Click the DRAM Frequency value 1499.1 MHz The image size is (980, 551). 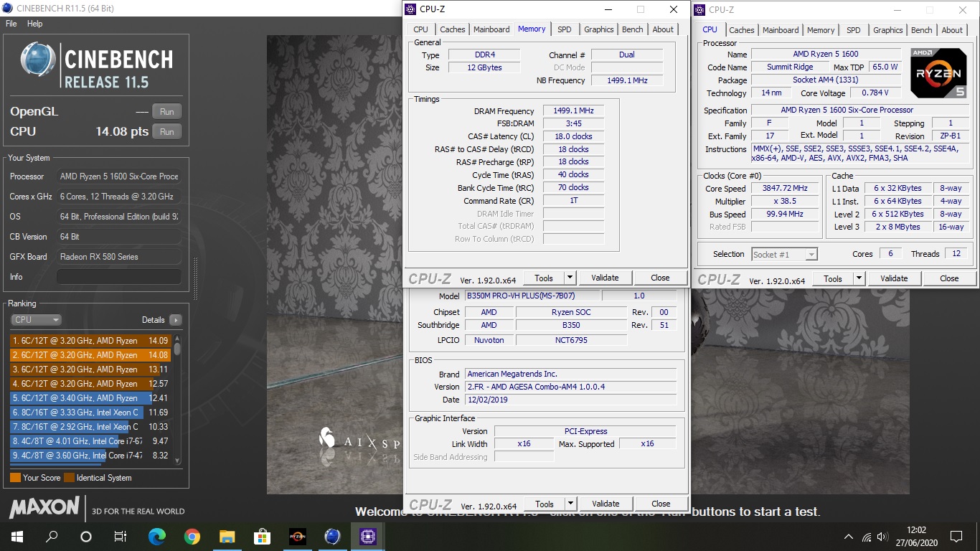coord(573,111)
